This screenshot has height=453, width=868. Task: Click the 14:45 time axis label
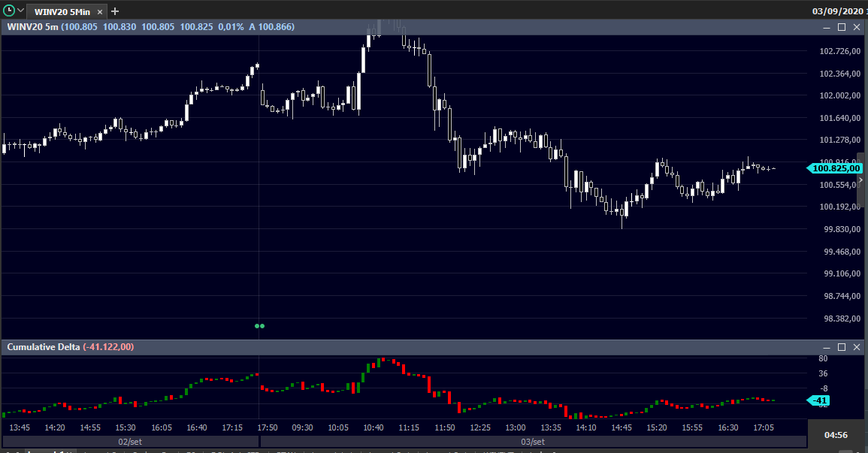(x=621, y=427)
